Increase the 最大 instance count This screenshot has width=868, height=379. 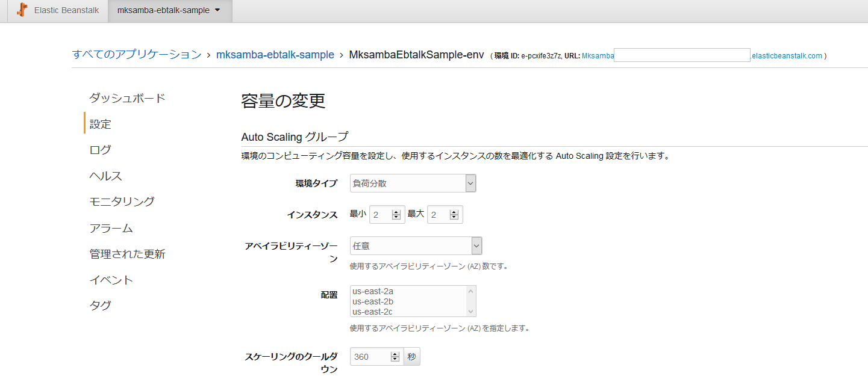454,212
